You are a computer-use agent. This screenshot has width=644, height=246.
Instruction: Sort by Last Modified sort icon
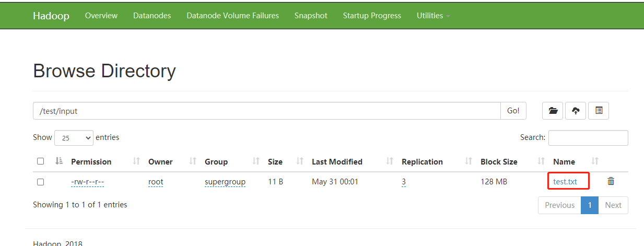[390, 161]
